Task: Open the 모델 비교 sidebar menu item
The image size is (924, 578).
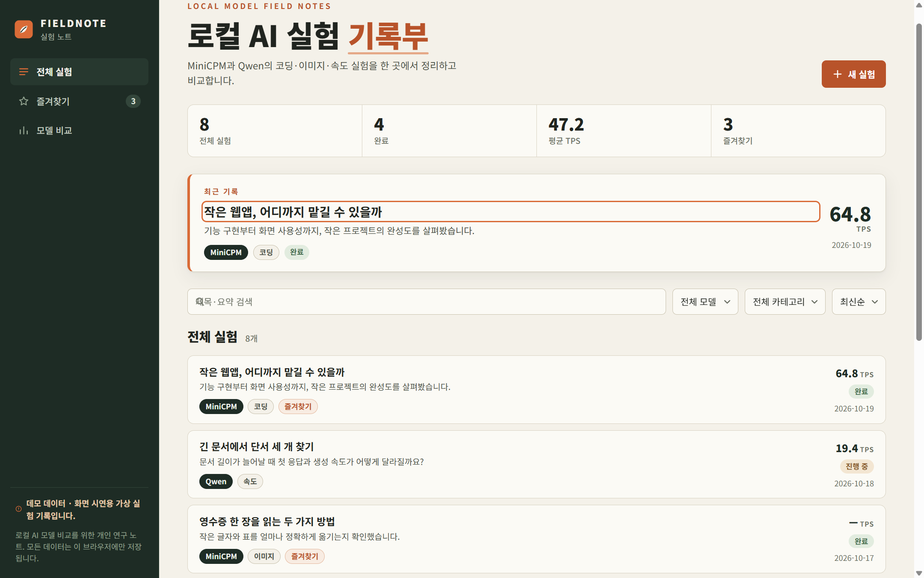Action: coord(79,130)
